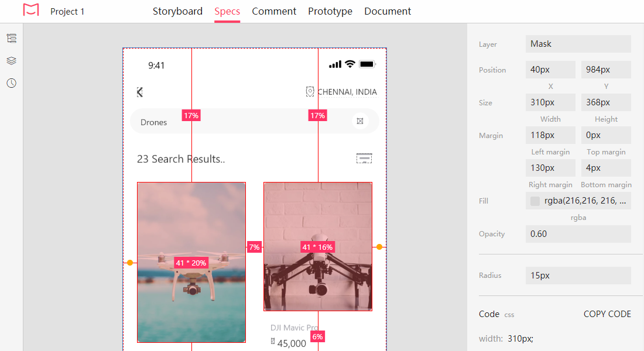Image resolution: width=644 pixels, height=351 pixels.
Task: Click the CHENNAI, INDIA location text
Action: coord(347,92)
